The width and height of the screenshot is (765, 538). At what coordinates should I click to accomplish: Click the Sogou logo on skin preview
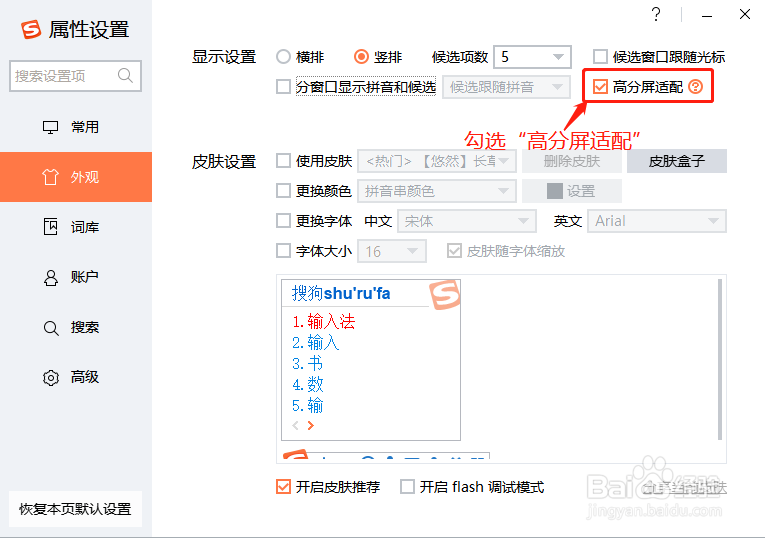click(x=444, y=295)
